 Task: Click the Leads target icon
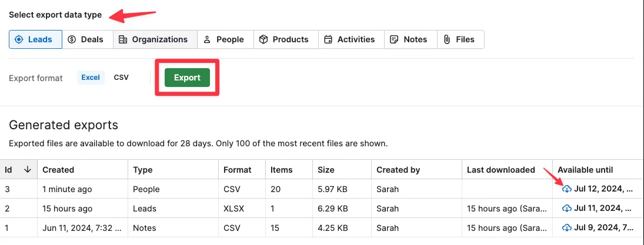point(19,39)
